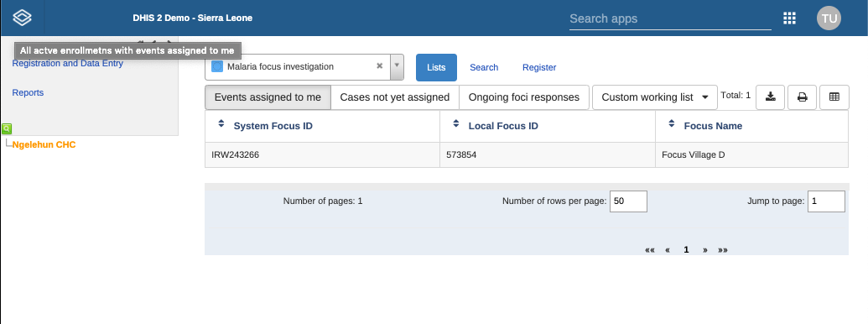Select Ongoing foci responses list
868x324 pixels.
[x=523, y=97]
